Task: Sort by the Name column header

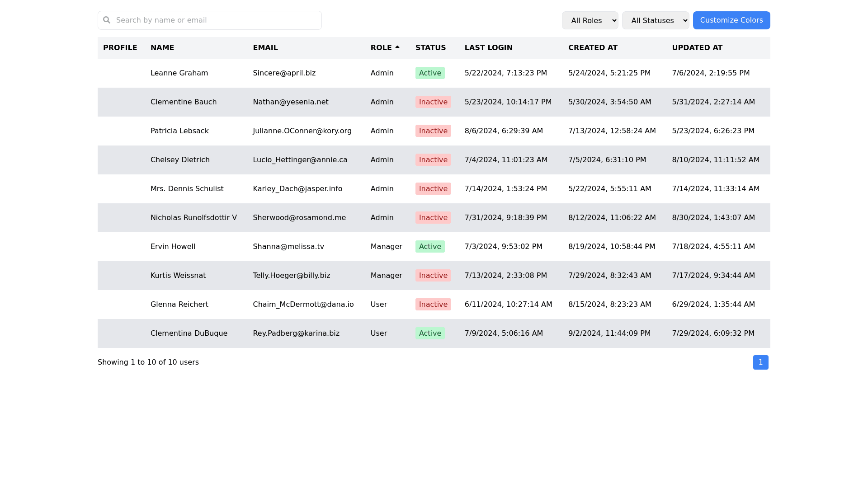Action: coord(162,48)
